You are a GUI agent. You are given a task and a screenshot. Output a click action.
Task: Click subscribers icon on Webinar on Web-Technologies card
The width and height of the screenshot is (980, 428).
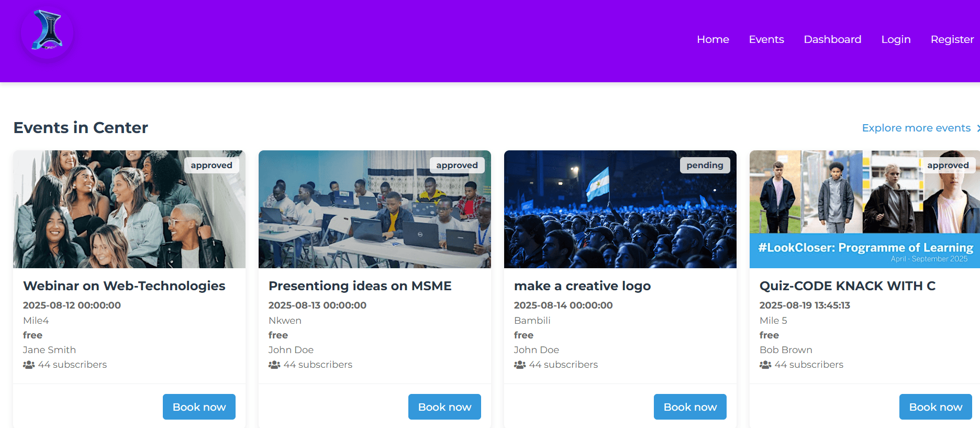tap(29, 365)
